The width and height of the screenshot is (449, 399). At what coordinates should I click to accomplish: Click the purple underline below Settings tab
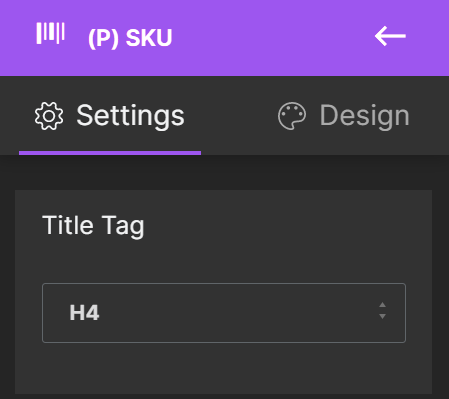click(x=110, y=153)
